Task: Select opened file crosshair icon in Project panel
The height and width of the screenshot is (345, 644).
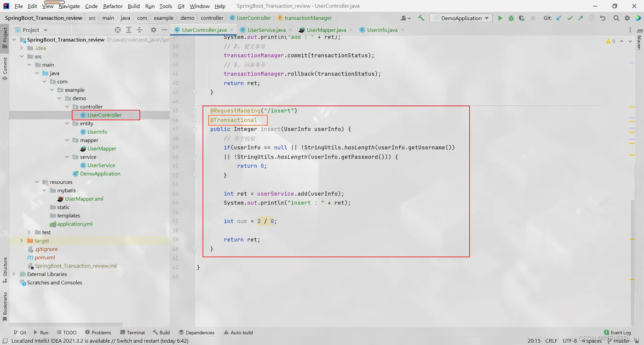Action: pos(118,30)
